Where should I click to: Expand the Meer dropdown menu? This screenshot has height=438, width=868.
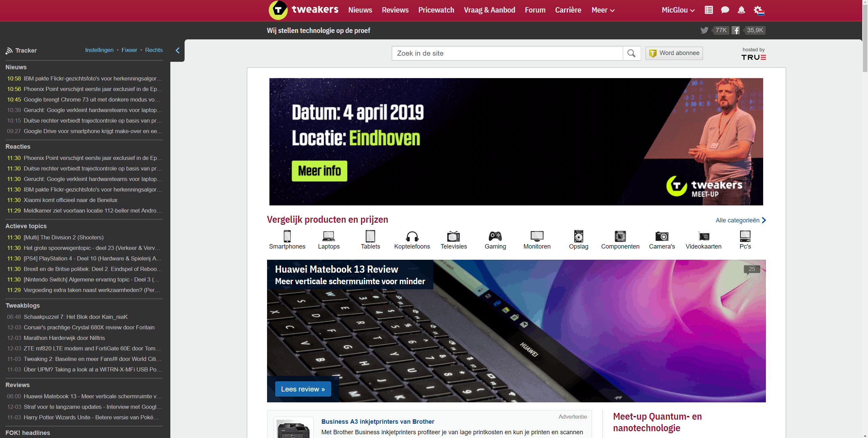[x=603, y=10]
